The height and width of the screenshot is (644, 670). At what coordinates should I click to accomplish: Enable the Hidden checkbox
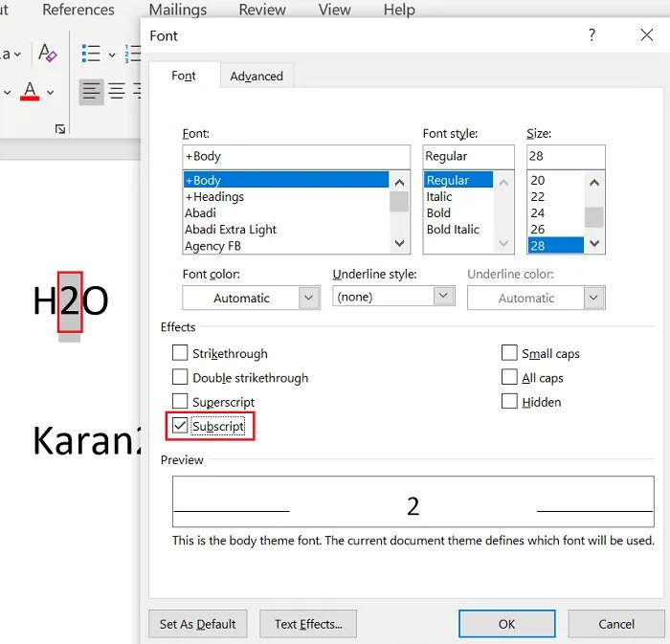click(x=509, y=401)
